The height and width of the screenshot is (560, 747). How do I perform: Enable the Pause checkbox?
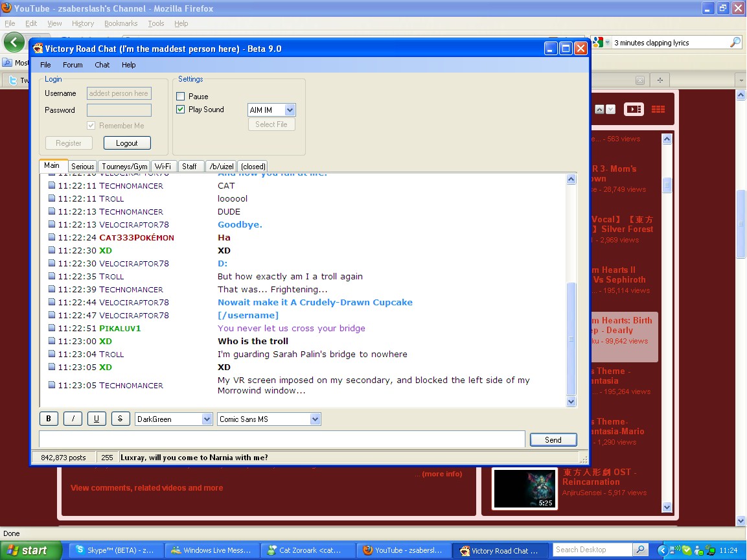181,97
